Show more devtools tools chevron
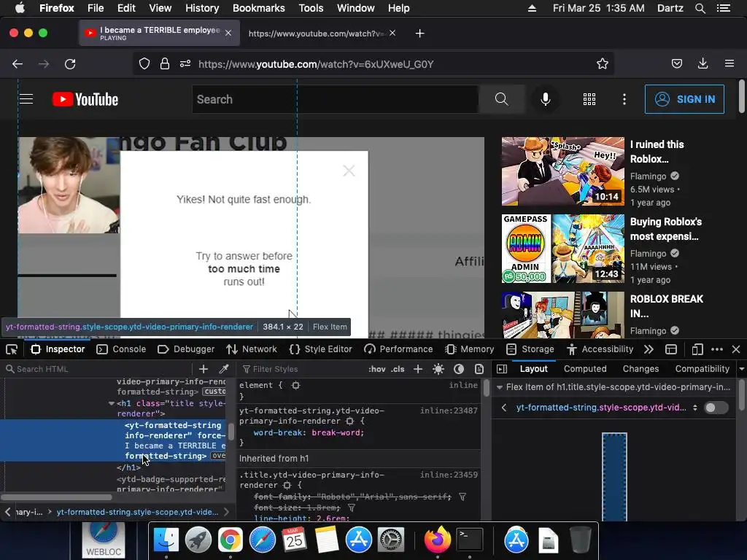747x560 pixels. (x=649, y=349)
